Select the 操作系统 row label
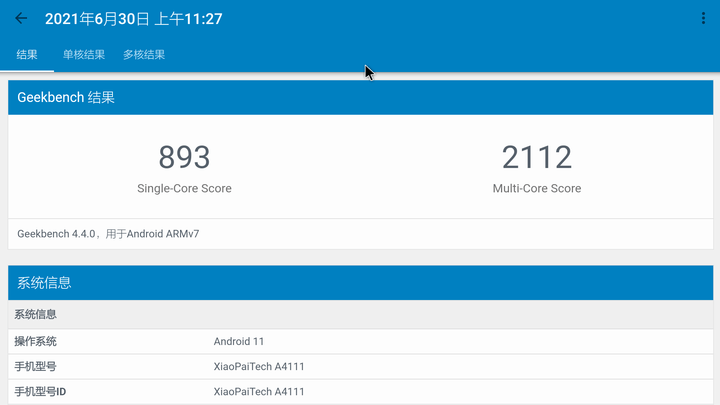 click(x=36, y=341)
